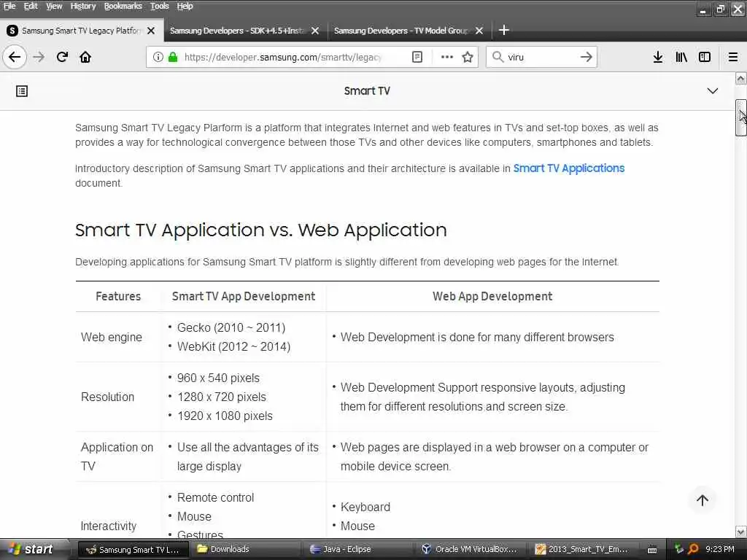
Task: Click the forward navigation arrow
Action: (39, 57)
